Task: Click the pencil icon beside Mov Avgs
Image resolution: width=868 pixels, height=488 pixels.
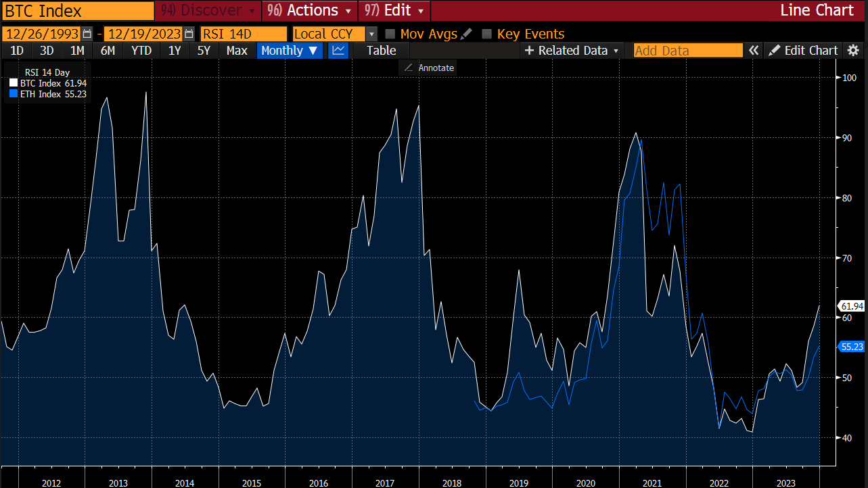Action: (466, 34)
